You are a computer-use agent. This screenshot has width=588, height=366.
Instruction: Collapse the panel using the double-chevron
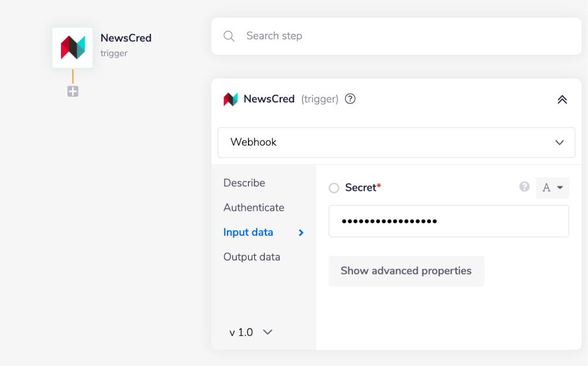562,99
